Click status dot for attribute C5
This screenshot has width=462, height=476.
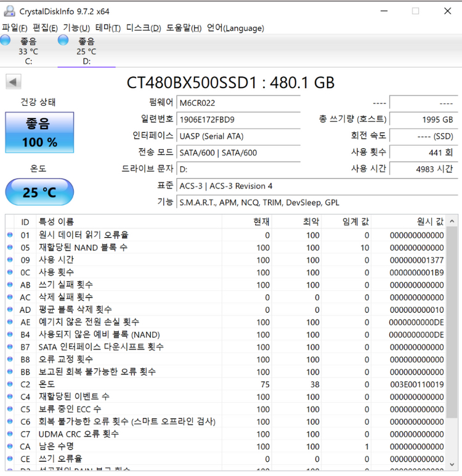pos(10,409)
